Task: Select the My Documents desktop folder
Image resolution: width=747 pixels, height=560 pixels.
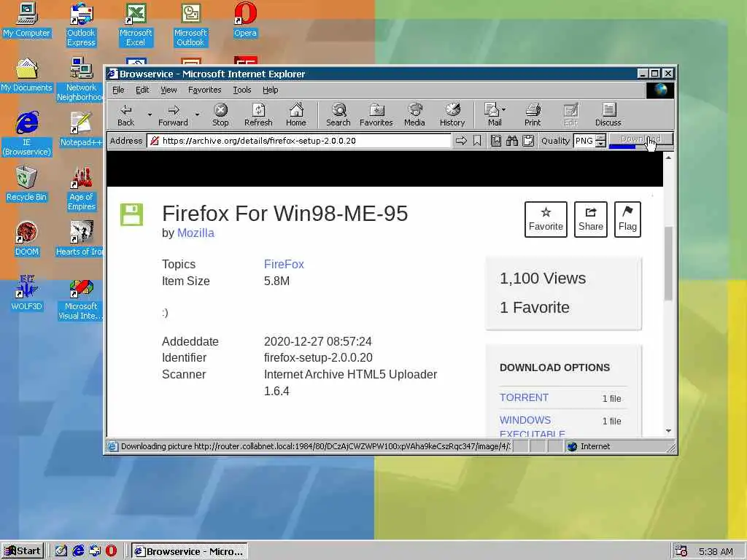Action: [x=27, y=75]
